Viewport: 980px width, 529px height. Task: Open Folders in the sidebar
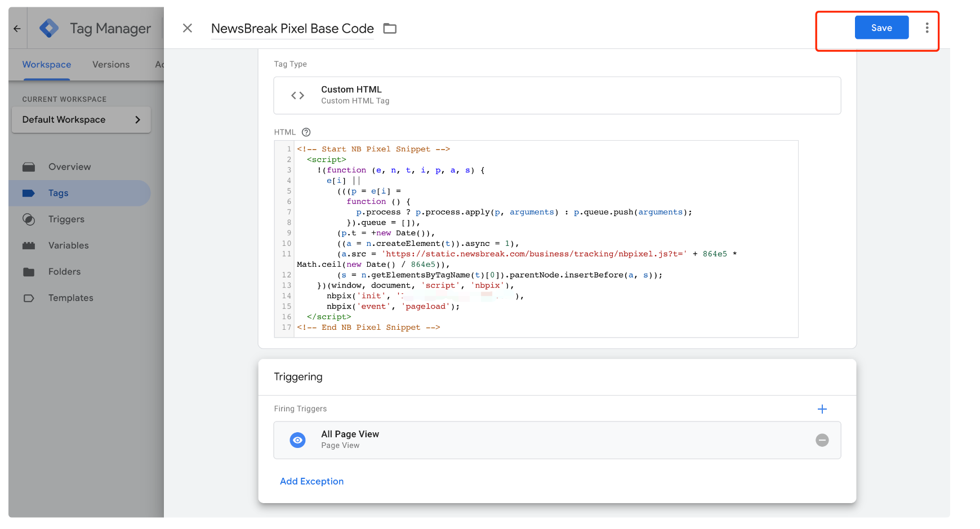click(x=64, y=272)
